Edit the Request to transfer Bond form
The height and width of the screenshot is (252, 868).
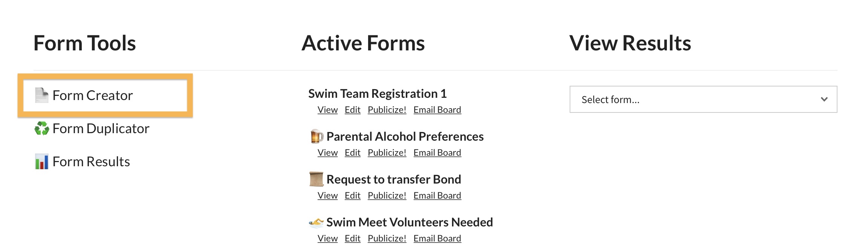pyautogui.click(x=352, y=196)
